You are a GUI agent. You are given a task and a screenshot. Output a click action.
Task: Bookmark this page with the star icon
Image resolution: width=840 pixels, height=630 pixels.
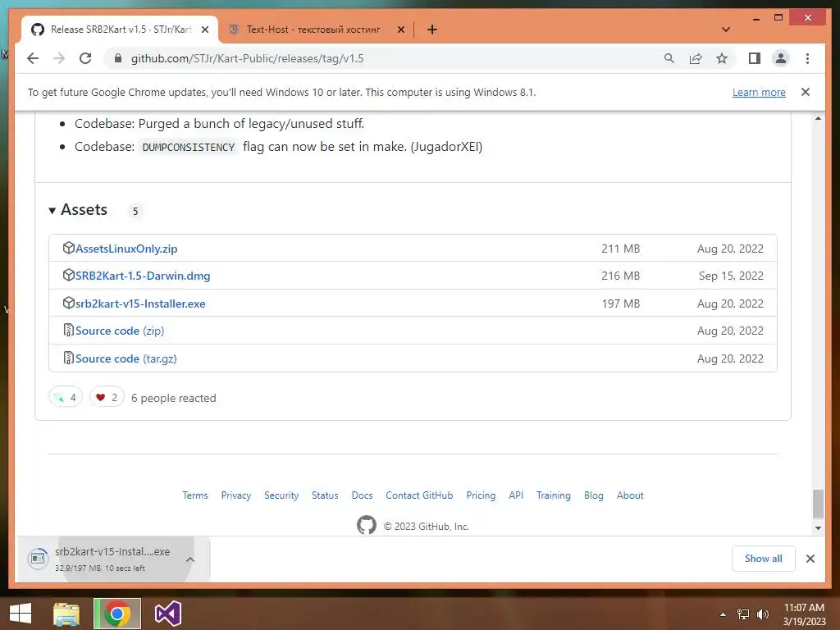[722, 58]
